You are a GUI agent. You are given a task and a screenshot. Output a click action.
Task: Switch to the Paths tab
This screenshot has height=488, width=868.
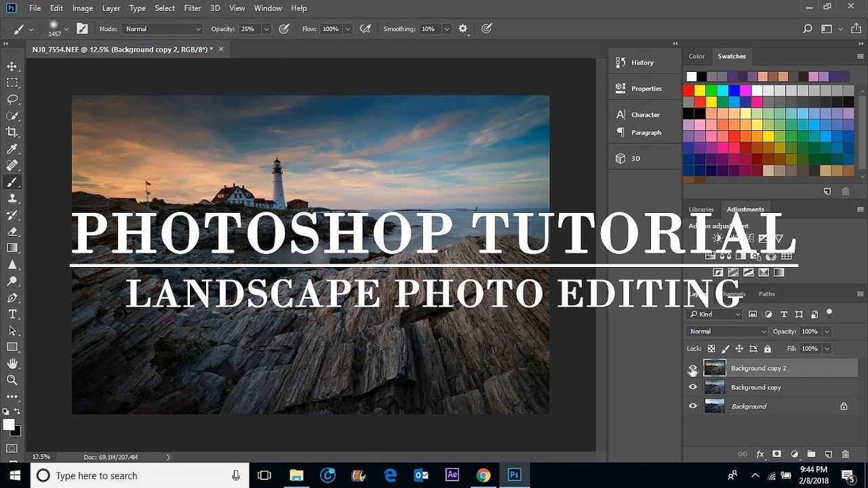pos(766,293)
